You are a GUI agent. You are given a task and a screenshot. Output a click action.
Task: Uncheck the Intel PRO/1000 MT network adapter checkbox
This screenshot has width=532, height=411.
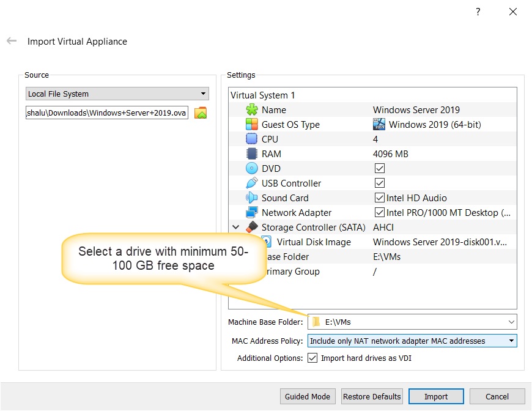pos(380,212)
